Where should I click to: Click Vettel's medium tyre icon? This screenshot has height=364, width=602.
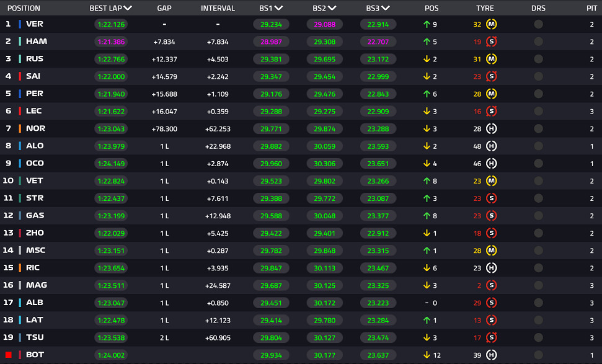coord(492,181)
